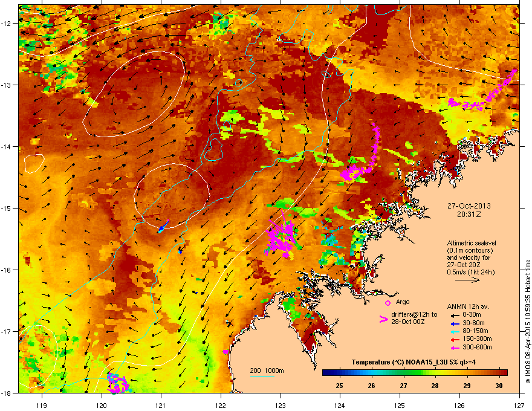Click the colorbar tick label '30'
This screenshot has height=411, width=532.
click(499, 386)
